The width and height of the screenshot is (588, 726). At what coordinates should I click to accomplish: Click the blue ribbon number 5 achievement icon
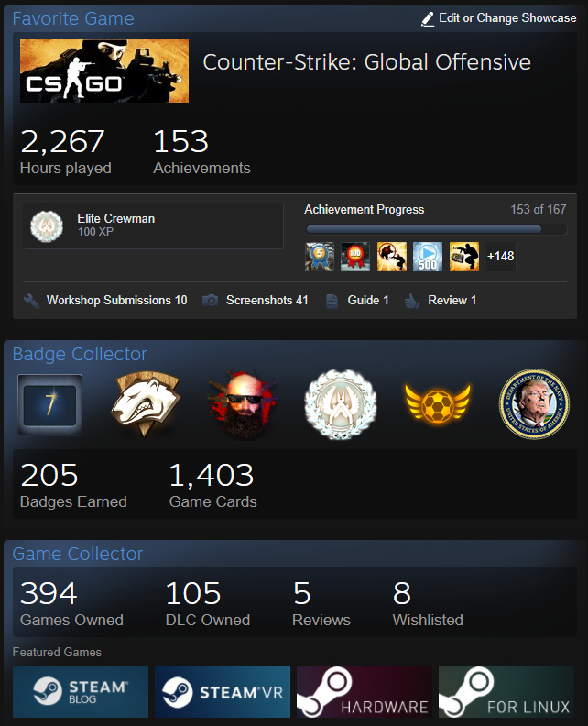point(320,257)
